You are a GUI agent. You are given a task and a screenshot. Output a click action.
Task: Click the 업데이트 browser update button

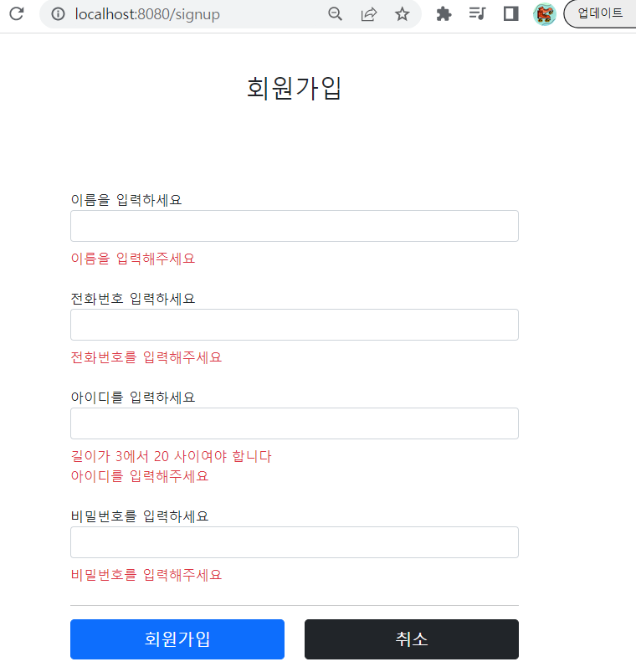pos(600,13)
